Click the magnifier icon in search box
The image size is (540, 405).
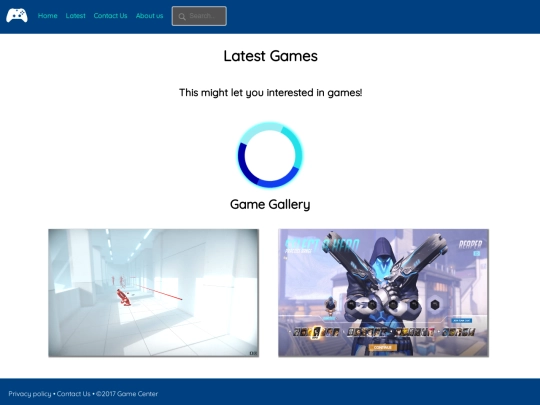pos(182,17)
